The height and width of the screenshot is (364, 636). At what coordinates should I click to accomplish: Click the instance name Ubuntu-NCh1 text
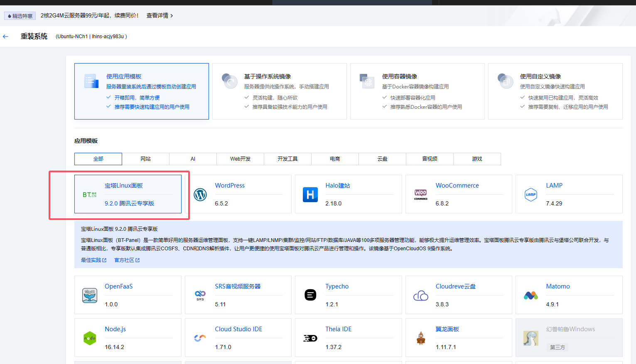[x=72, y=37]
